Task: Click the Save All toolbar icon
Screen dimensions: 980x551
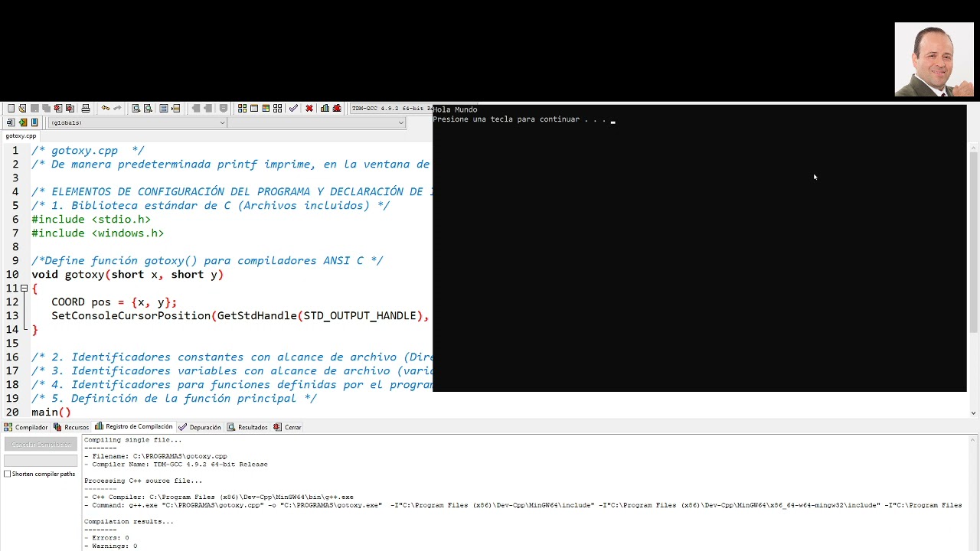Action: point(46,108)
